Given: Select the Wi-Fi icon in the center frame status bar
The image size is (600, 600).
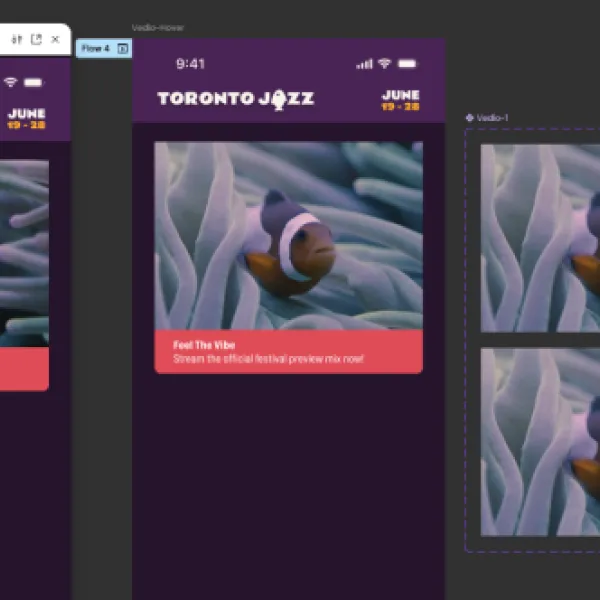Looking at the screenshot, I should pos(385,64).
